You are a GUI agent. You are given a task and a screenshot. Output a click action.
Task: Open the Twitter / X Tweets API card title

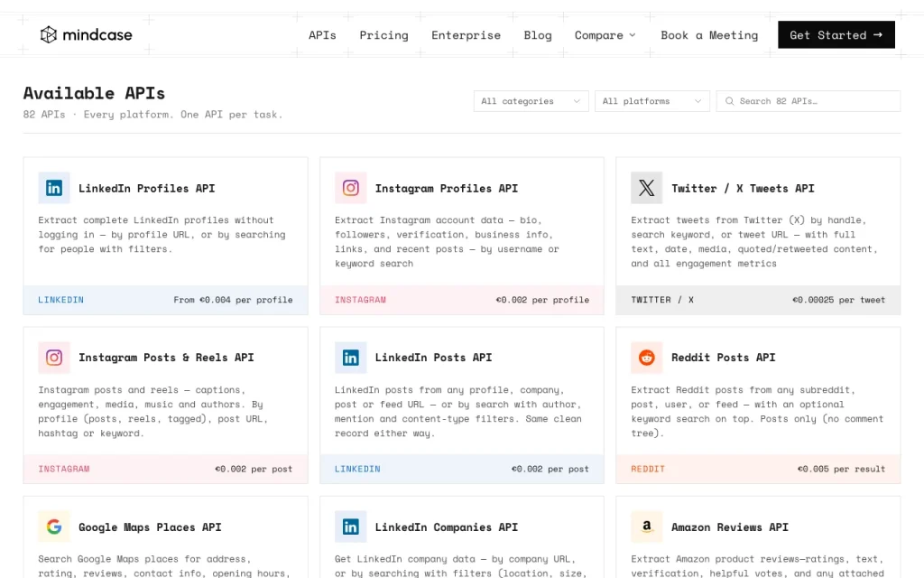point(743,188)
